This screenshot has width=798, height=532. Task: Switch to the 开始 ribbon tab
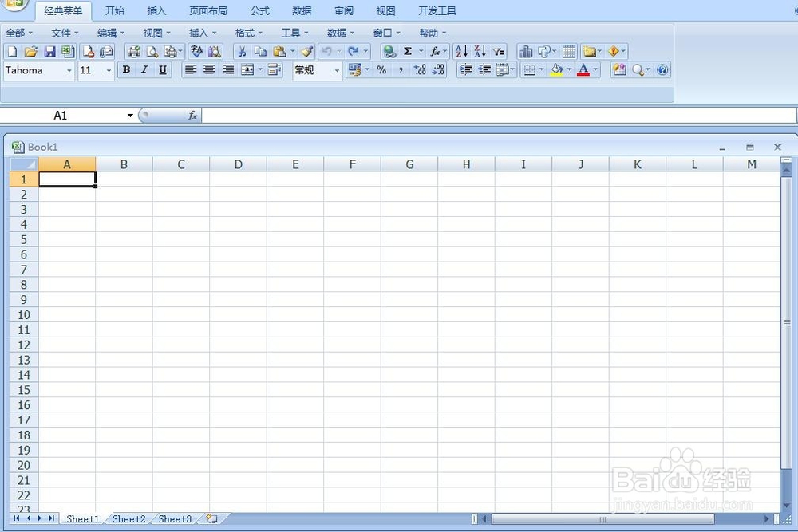click(x=114, y=10)
